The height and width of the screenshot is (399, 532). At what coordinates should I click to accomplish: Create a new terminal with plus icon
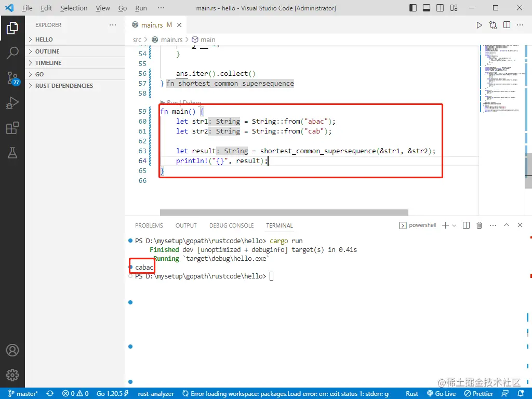coord(445,225)
